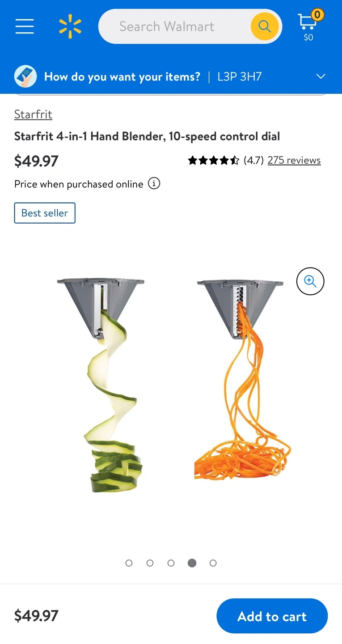Select the third image carousel dot
The image size is (342, 644).
[171, 563]
